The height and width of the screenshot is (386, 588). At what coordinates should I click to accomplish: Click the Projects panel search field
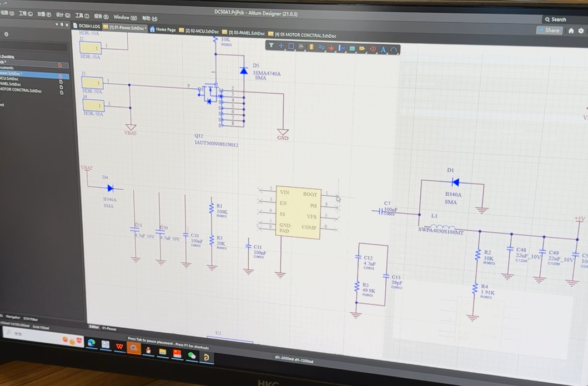pyautogui.click(x=34, y=47)
